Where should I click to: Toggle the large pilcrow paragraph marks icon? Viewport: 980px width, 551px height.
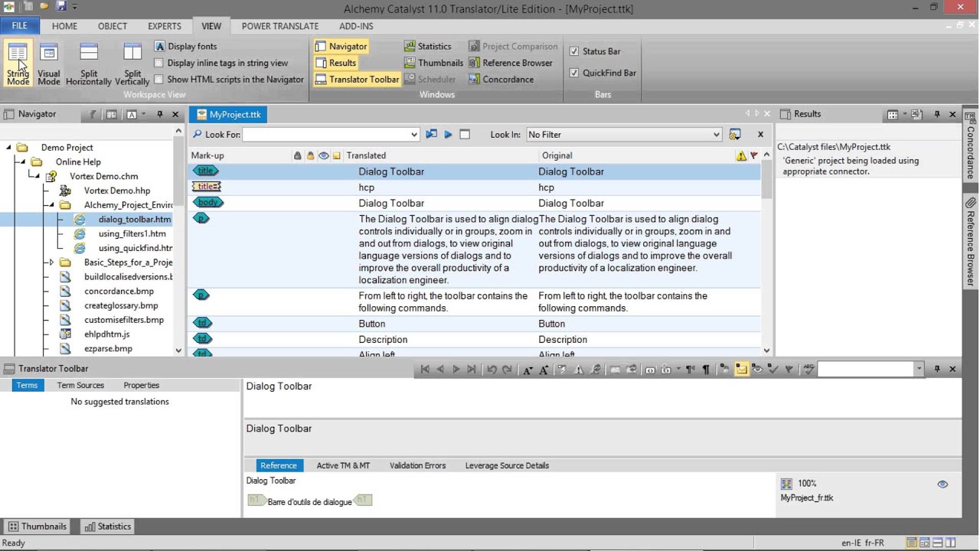coord(706,370)
